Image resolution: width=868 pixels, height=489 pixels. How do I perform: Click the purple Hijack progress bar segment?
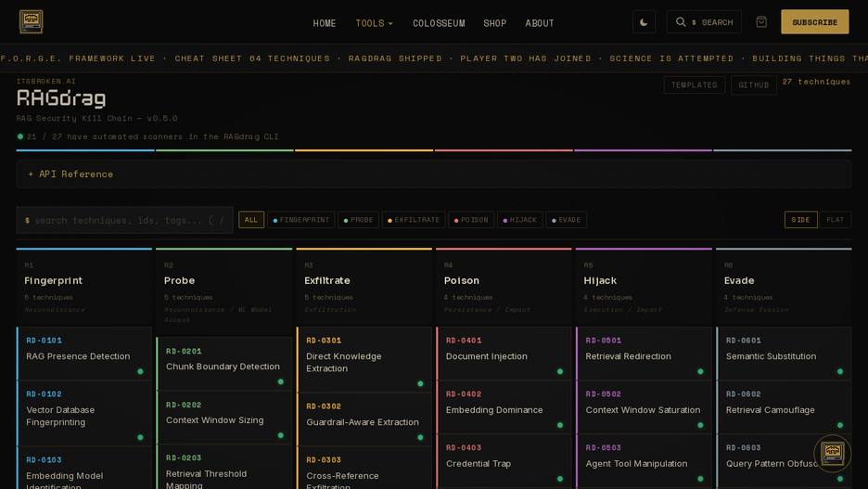[x=643, y=150]
